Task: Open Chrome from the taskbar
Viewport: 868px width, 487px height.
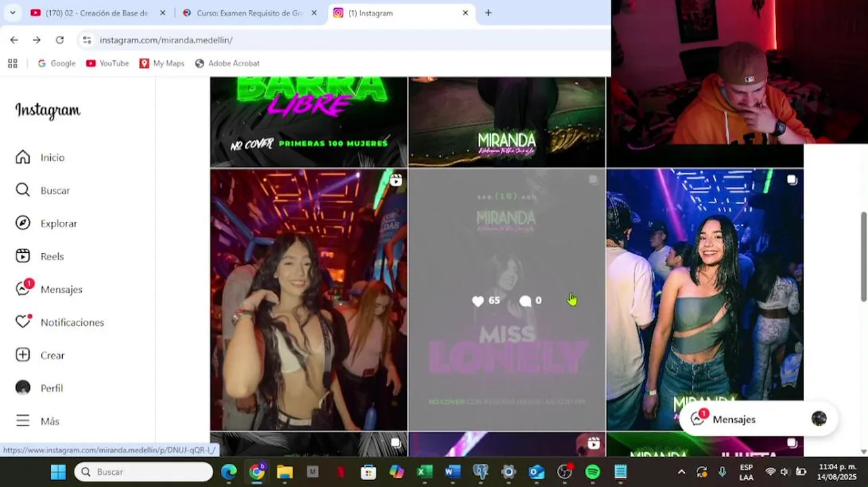Action: pyautogui.click(x=257, y=471)
